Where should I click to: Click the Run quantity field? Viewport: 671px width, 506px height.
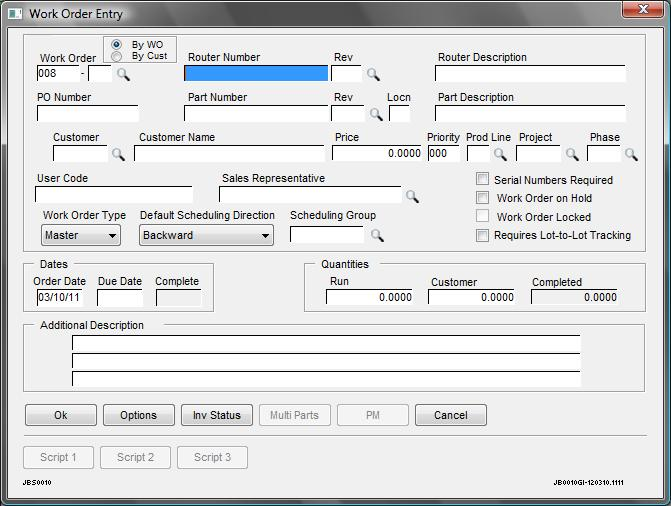pos(369,297)
